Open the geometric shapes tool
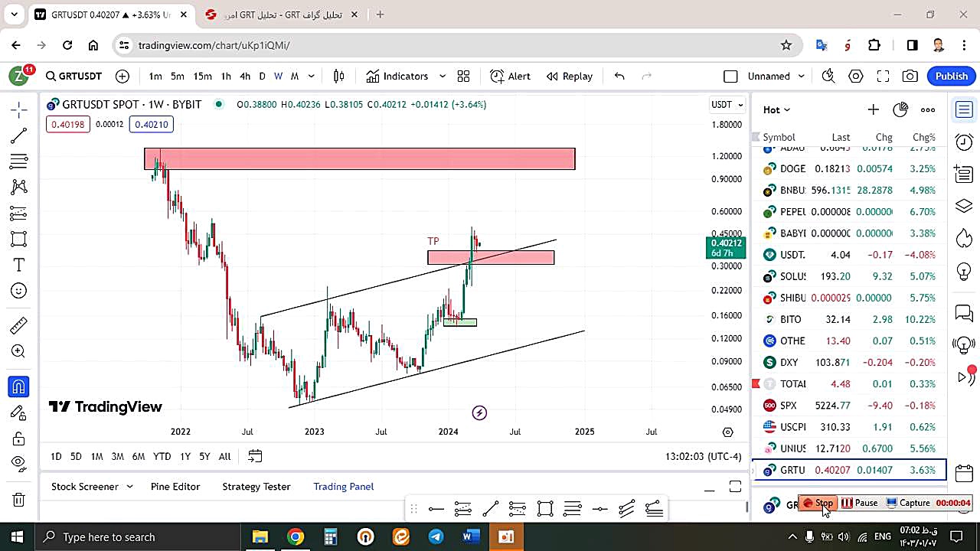The width and height of the screenshot is (980, 551). (x=19, y=239)
